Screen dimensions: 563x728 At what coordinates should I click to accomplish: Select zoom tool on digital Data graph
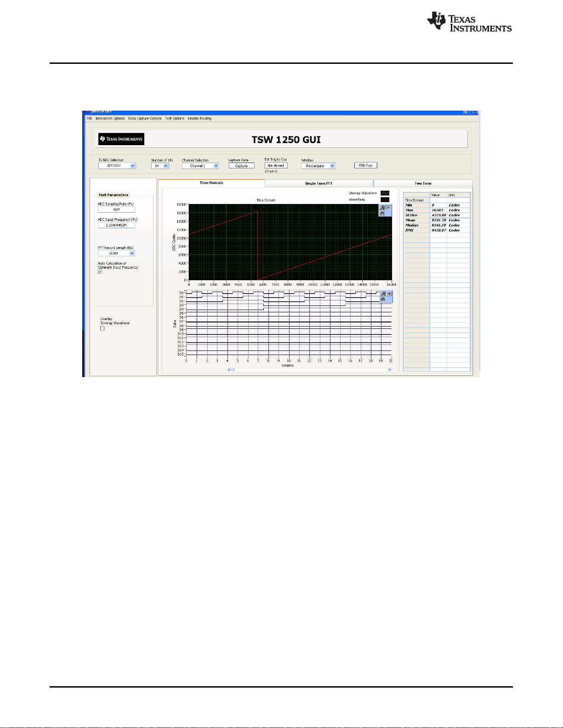click(383, 293)
